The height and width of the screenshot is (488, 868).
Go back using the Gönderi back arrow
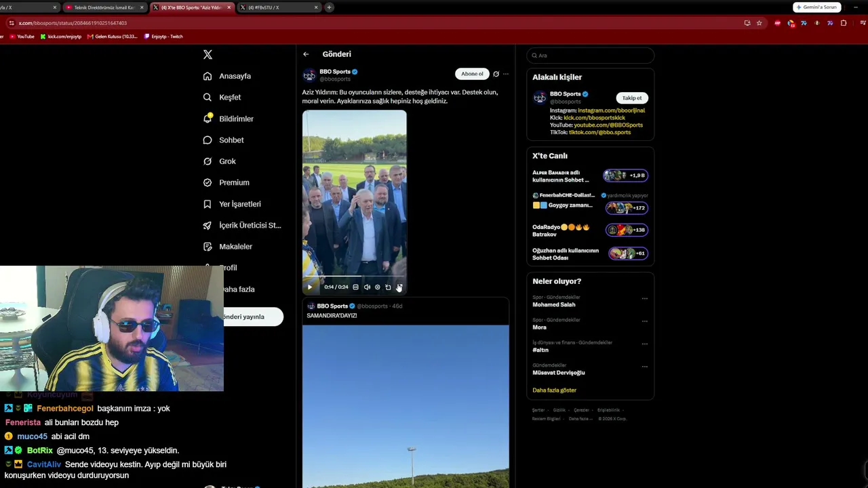pos(306,54)
